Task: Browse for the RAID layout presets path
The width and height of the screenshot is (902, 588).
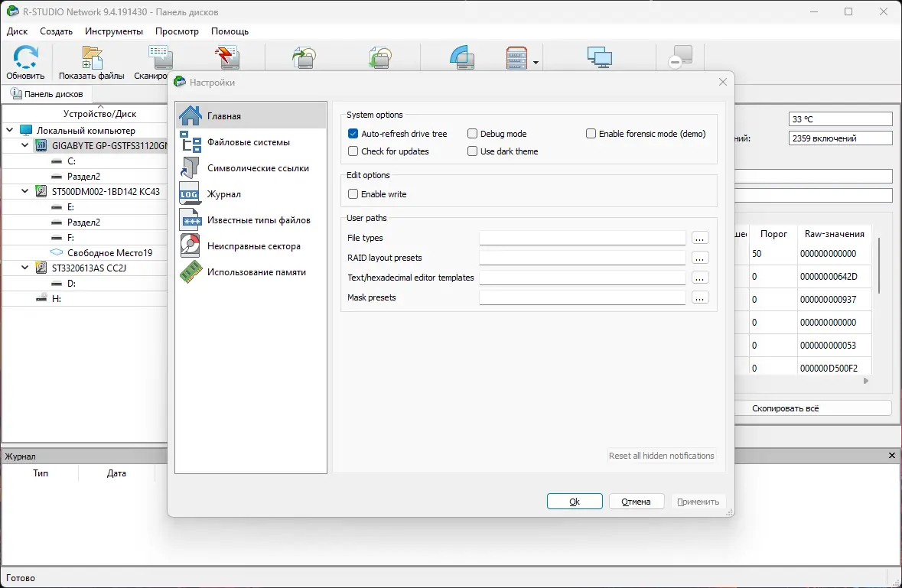Action: pyautogui.click(x=699, y=258)
